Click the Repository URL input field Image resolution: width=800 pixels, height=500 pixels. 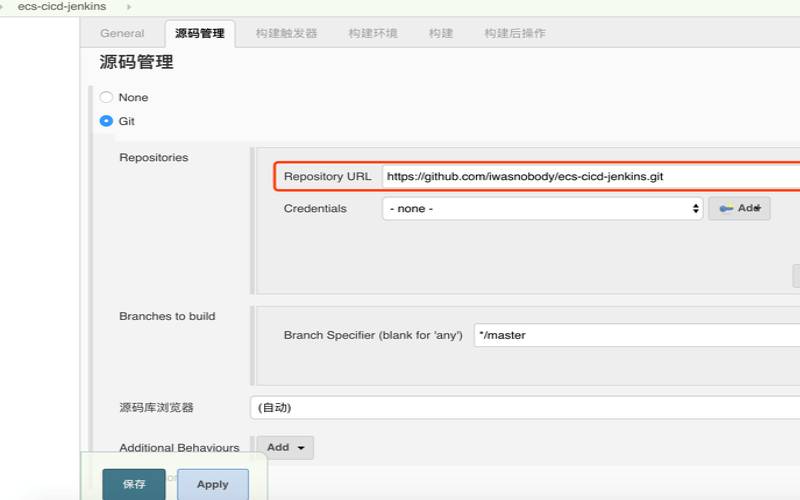coord(591,177)
